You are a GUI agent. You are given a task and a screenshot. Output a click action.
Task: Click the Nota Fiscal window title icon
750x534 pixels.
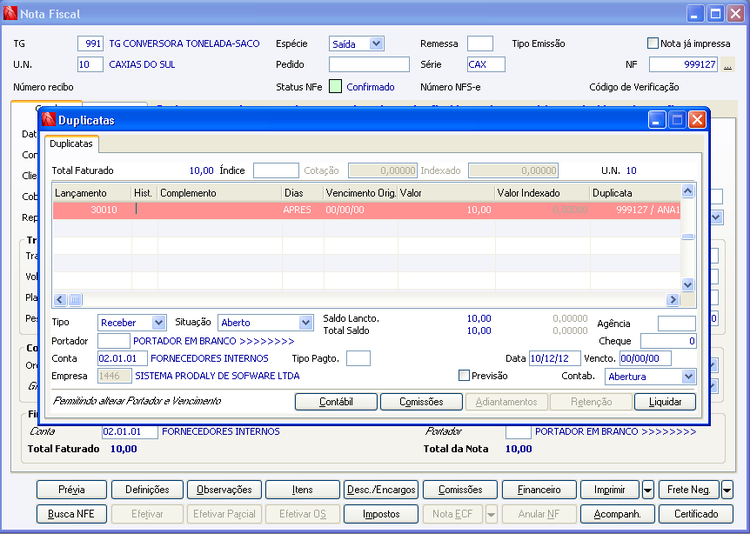tap(10, 14)
